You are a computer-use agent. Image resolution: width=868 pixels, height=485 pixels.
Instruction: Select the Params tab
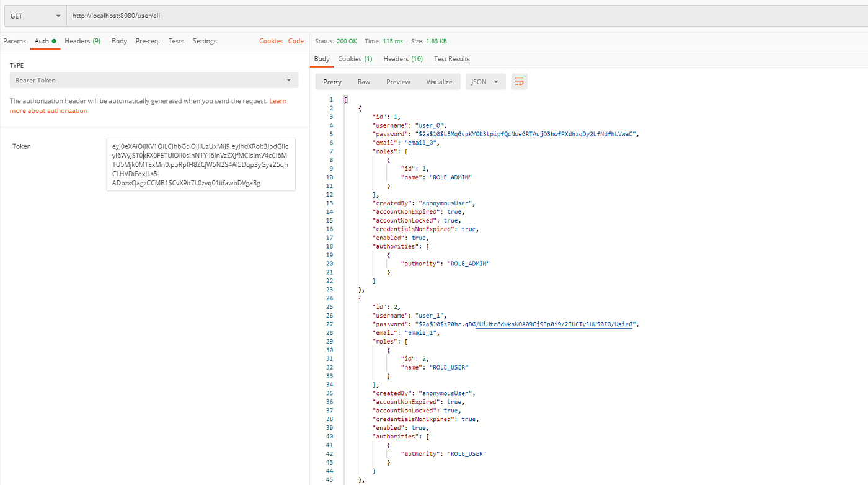coord(15,41)
